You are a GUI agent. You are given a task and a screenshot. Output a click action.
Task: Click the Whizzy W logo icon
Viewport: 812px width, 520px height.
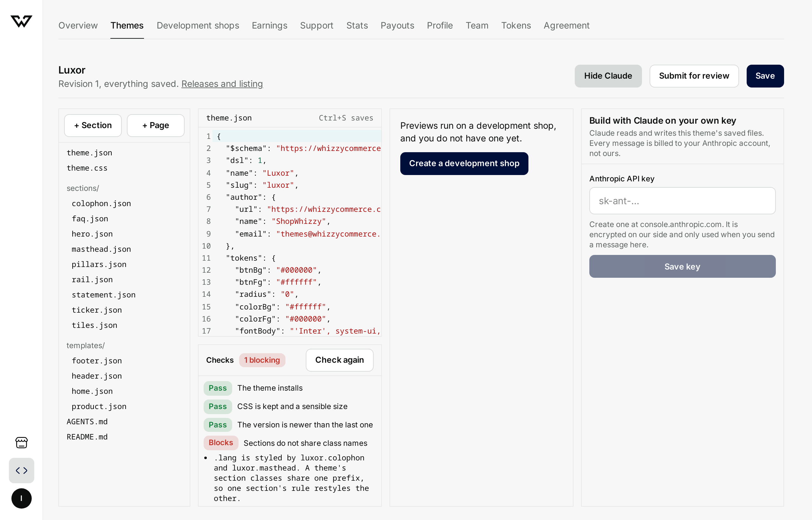[21, 21]
